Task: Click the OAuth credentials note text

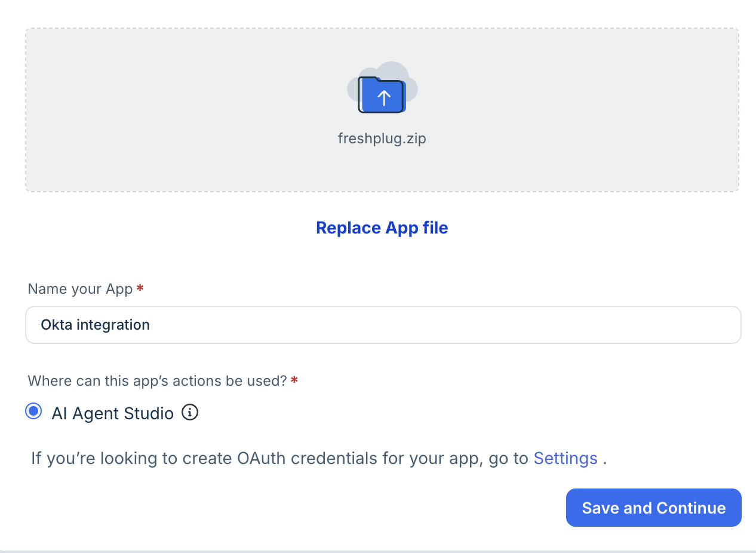Action: [x=319, y=459]
